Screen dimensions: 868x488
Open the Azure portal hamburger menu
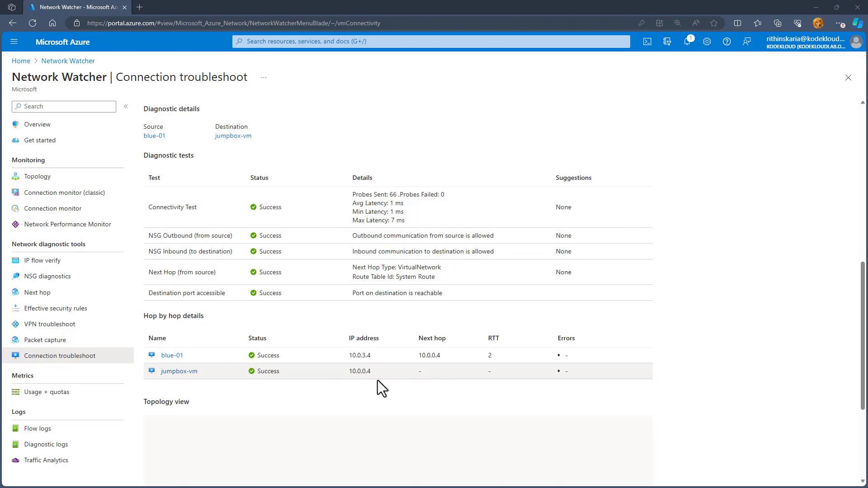click(x=14, y=42)
